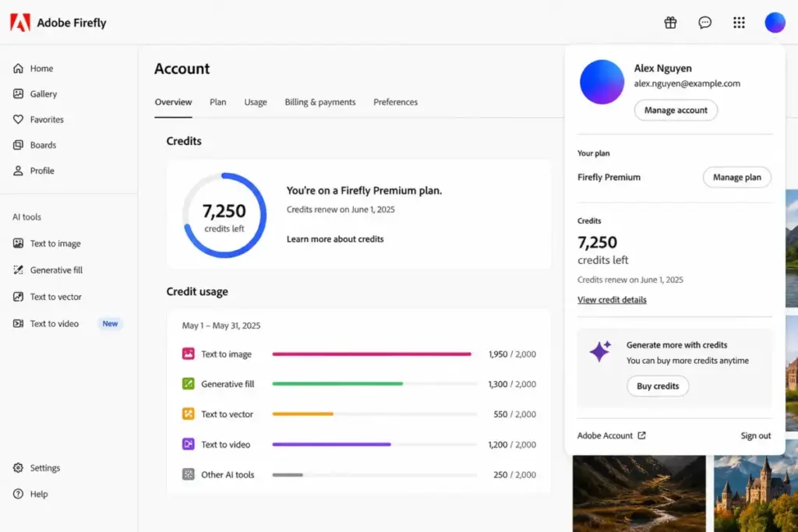Open Gallery from the sidebar
Image resolution: width=798 pixels, height=532 pixels.
44,93
